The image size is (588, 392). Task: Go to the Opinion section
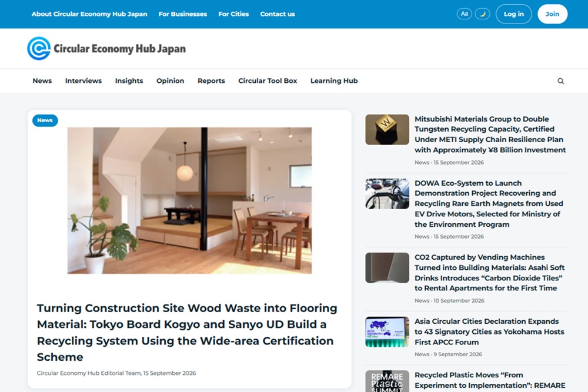pyautogui.click(x=171, y=81)
